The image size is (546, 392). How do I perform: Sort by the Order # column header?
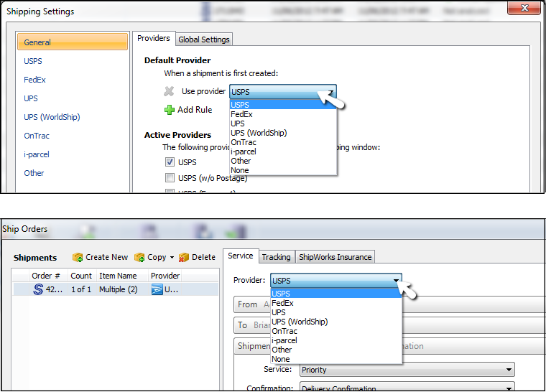(x=48, y=276)
